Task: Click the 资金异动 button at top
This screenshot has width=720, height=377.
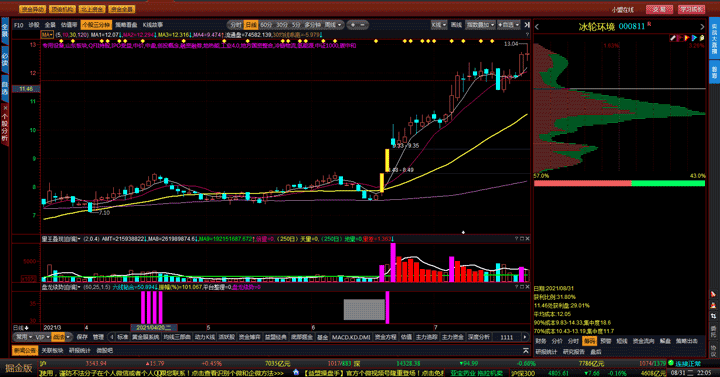Action: pyautogui.click(x=32, y=9)
